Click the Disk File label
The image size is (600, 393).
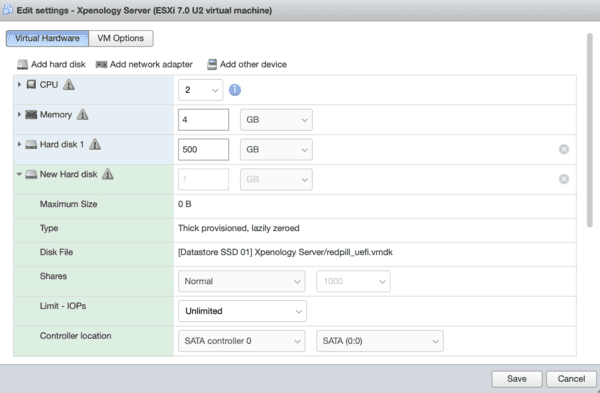(56, 252)
